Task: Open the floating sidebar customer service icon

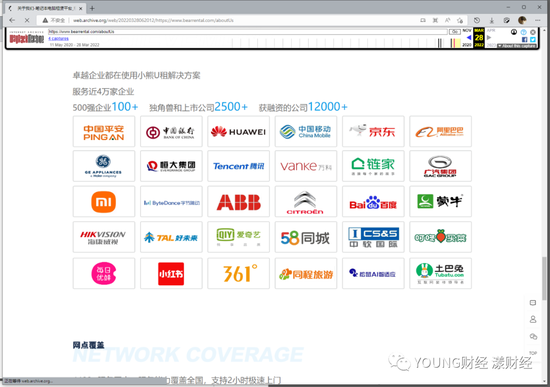Action: pos(533,319)
